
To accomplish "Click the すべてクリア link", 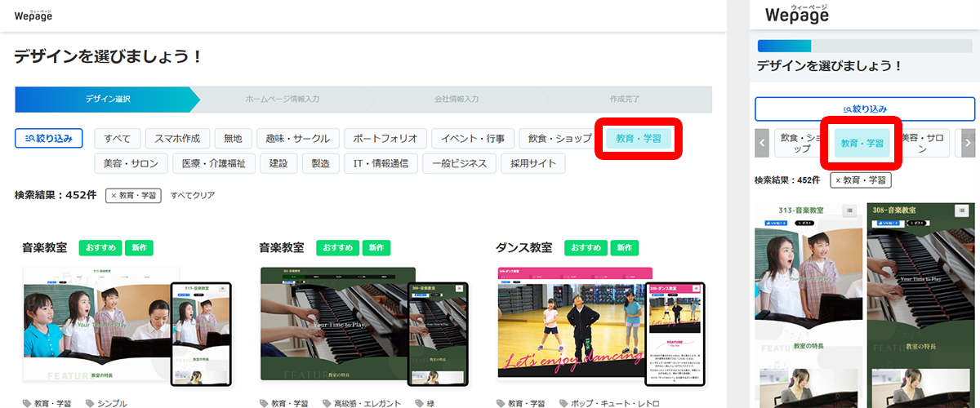I will point(193,196).
